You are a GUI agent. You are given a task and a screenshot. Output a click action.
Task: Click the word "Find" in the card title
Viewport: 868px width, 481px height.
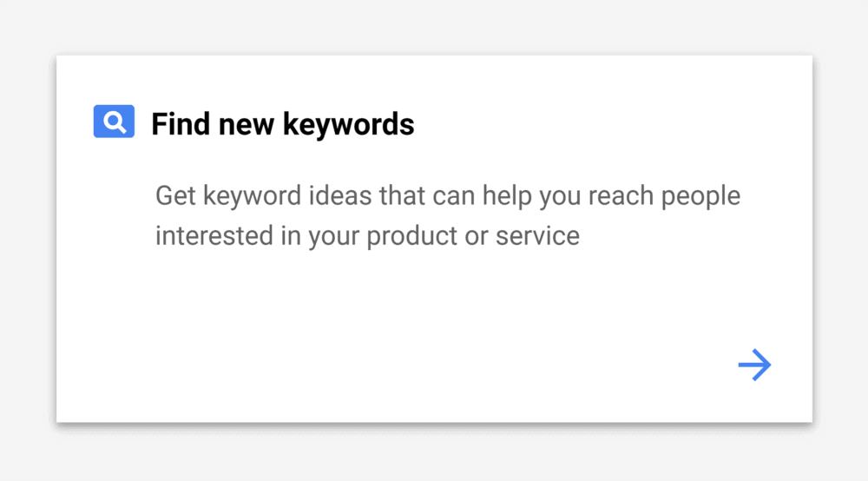pyautogui.click(x=181, y=123)
